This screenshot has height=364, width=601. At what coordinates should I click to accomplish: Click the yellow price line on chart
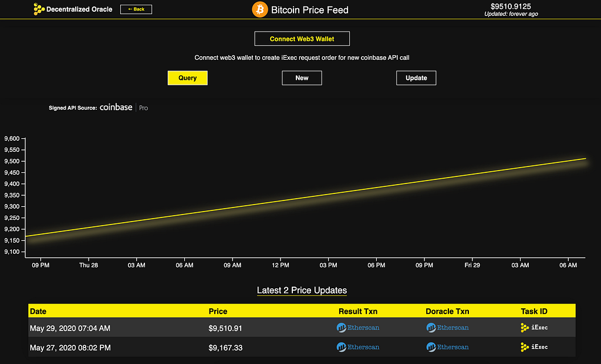[305, 198]
